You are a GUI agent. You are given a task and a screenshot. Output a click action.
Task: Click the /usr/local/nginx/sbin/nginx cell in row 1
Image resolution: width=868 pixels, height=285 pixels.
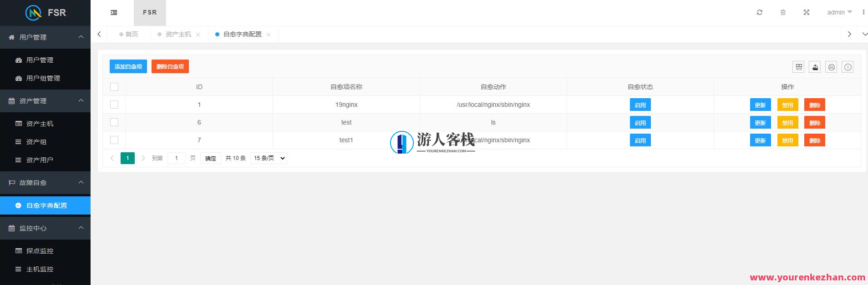[x=493, y=105]
